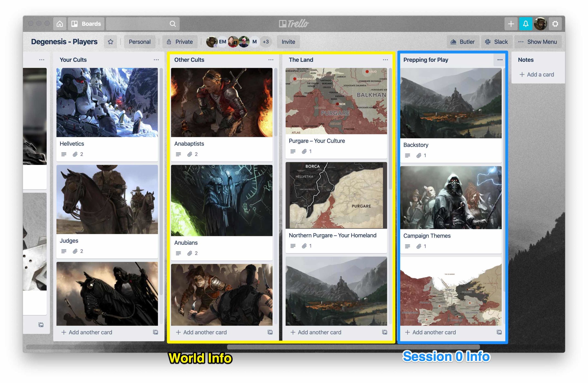Screen dimensions: 588x383
Task: Click The Land list title
Action: point(301,60)
